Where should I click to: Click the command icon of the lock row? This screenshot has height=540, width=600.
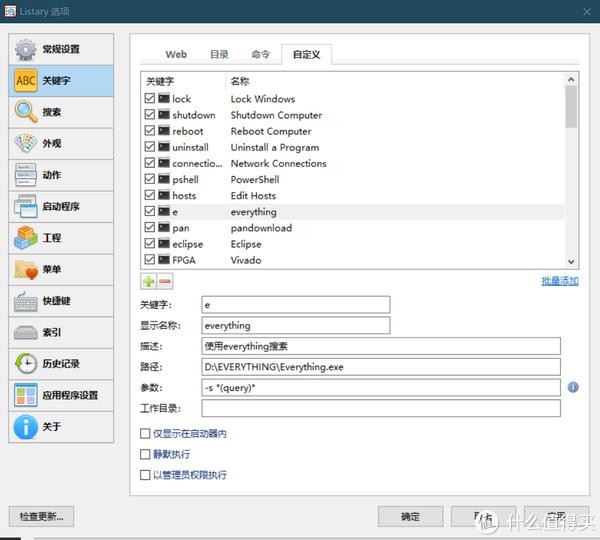pyautogui.click(x=164, y=98)
